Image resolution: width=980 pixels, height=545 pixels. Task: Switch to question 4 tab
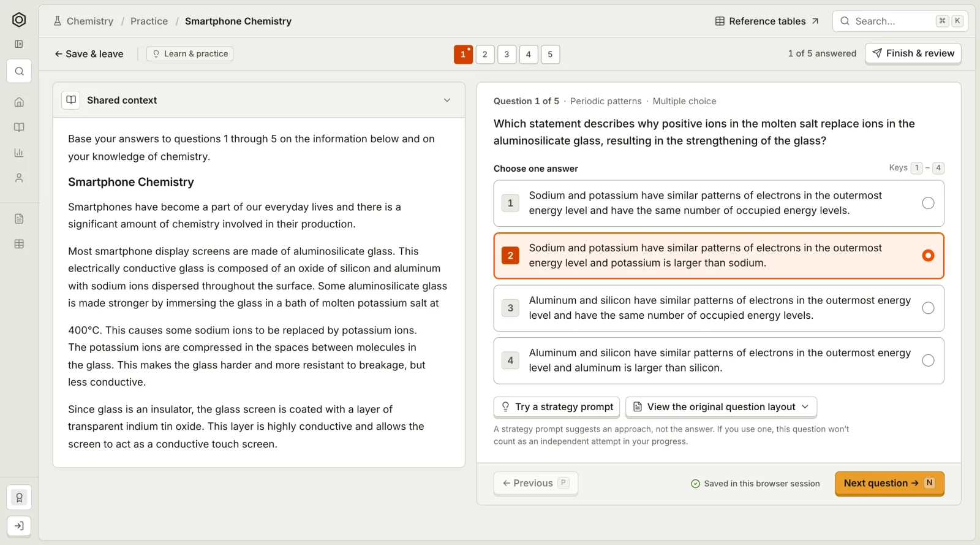529,55
